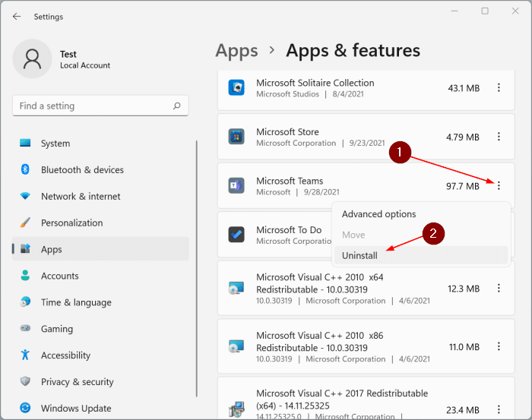The image size is (532, 420).
Task: Click the Microsoft To Do app name
Action: pos(289,229)
